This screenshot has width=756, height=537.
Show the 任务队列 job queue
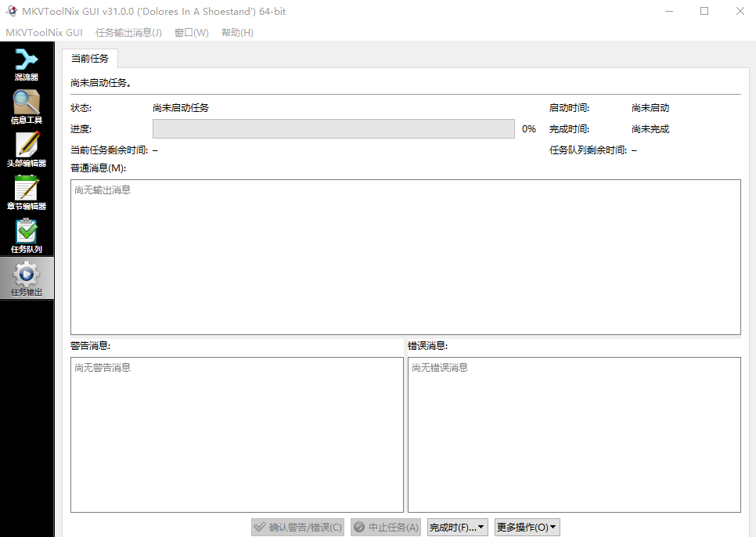coord(27,236)
